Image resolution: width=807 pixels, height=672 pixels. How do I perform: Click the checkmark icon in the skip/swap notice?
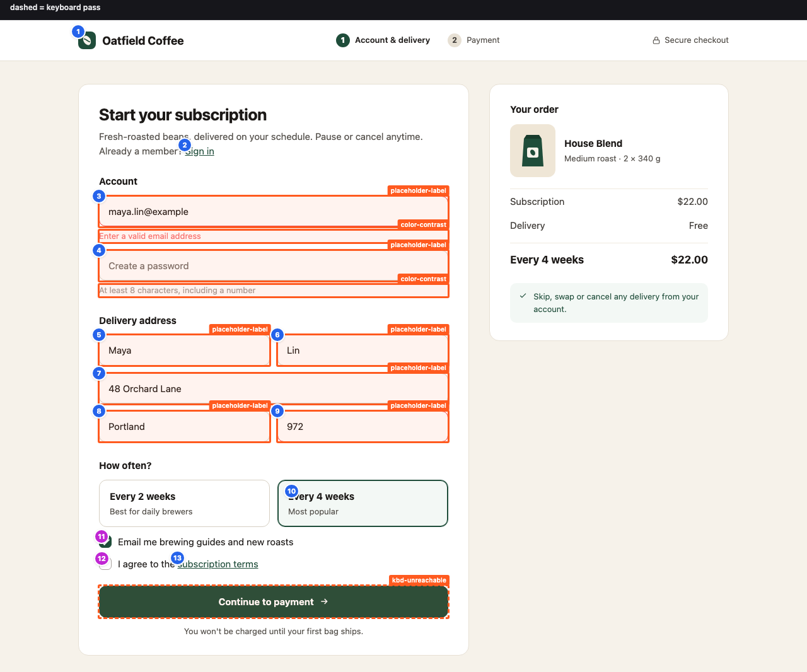point(523,296)
